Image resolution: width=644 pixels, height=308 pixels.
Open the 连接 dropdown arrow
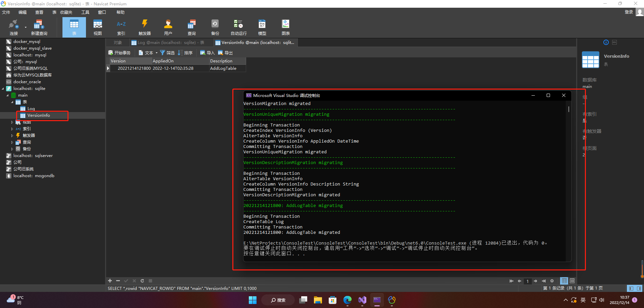(x=26, y=27)
